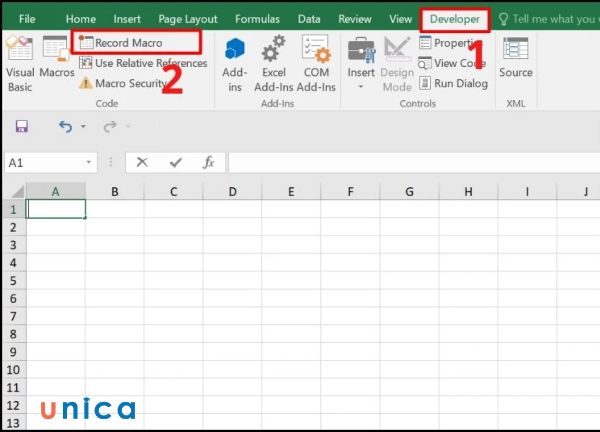Open the Macros list
The width and height of the screenshot is (600, 432).
57,57
